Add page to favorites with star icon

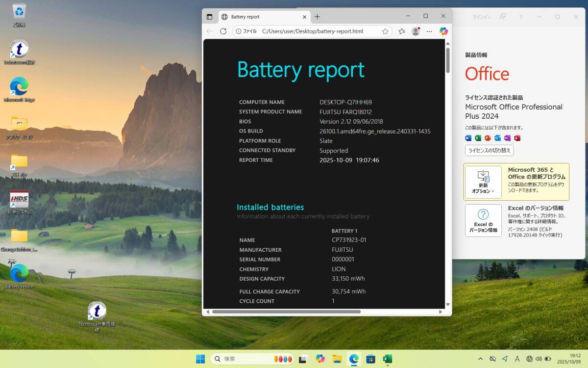pos(385,31)
